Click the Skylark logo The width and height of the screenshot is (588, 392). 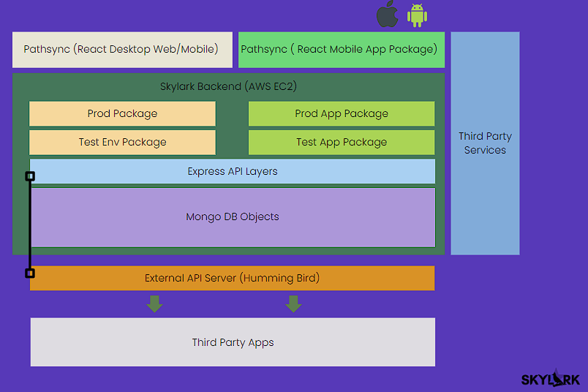pos(551,378)
